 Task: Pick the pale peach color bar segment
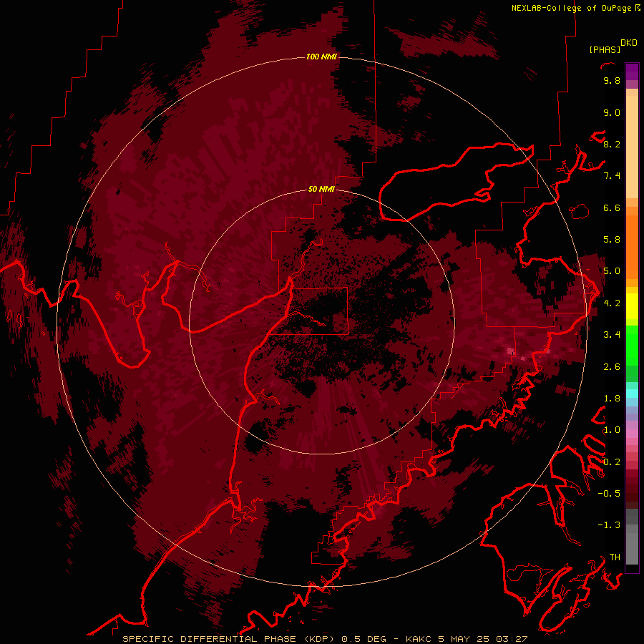pos(632,147)
